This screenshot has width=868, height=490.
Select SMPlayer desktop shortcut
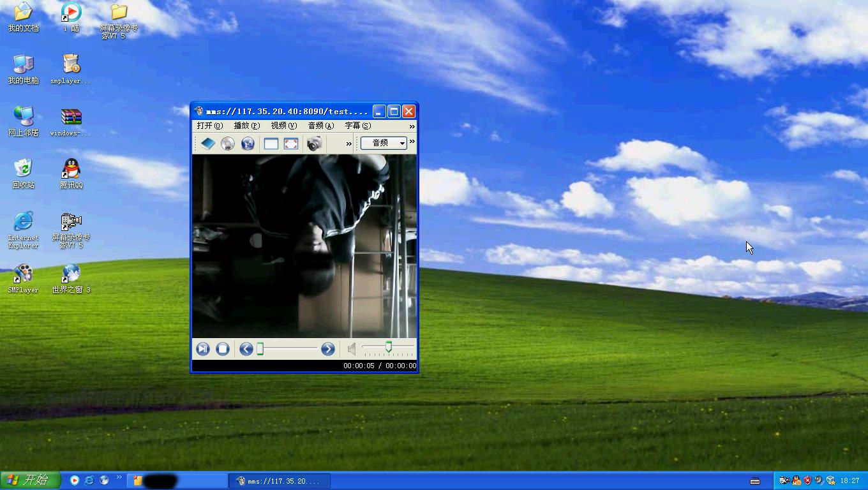click(23, 278)
